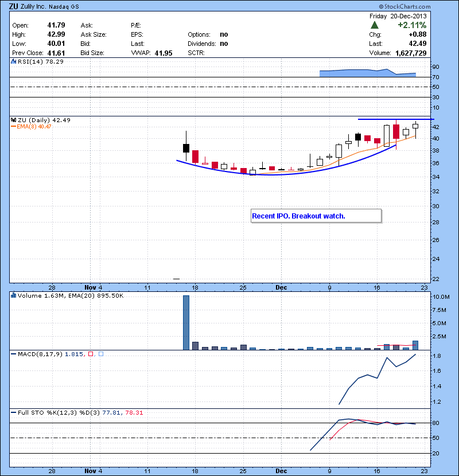
Task: Click the Chg value +0.88
Action: coord(418,34)
